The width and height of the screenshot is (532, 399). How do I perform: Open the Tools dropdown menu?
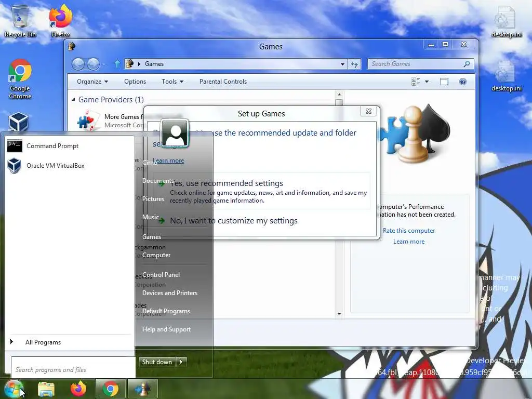point(172,82)
